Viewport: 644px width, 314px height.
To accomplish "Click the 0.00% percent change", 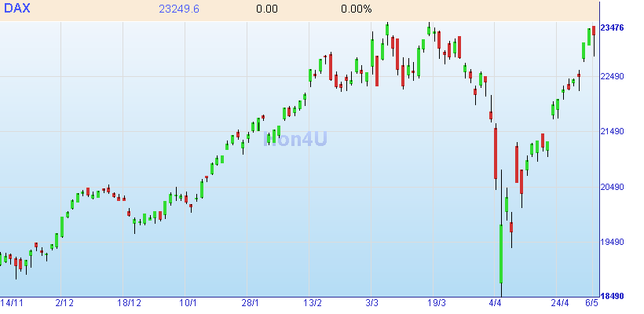I will pyautogui.click(x=357, y=9).
